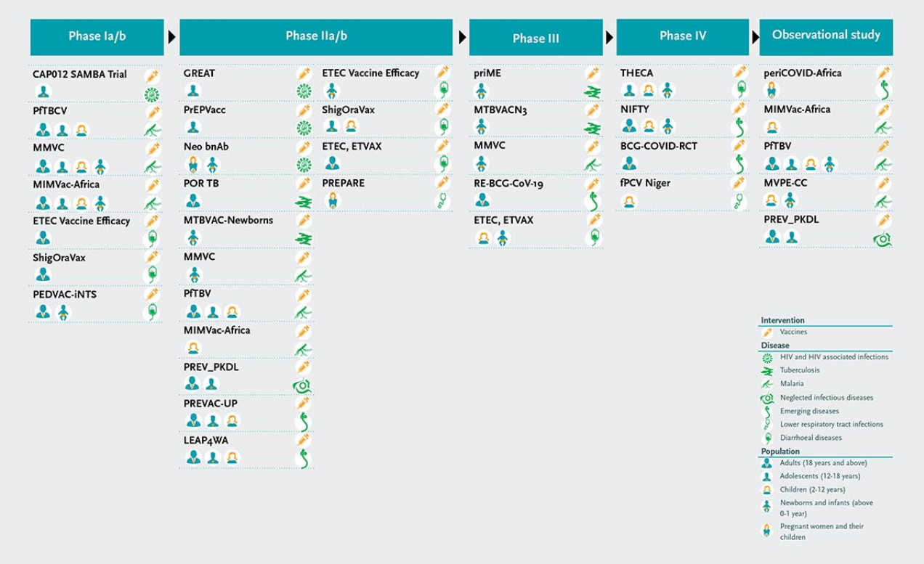Image resolution: width=924 pixels, height=564 pixels.
Task: Click the Tuberculosis legend entry
Action: coord(802,370)
